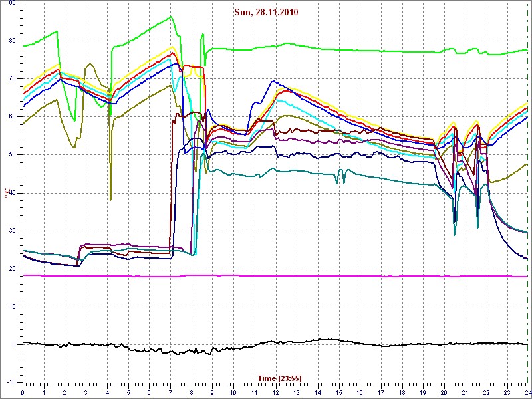Click hour label '12' on time axis
The height and width of the screenshot is (399, 532).
[275, 394]
